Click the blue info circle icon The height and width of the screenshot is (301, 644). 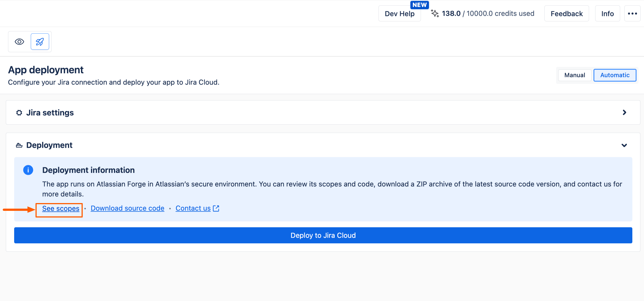28,170
